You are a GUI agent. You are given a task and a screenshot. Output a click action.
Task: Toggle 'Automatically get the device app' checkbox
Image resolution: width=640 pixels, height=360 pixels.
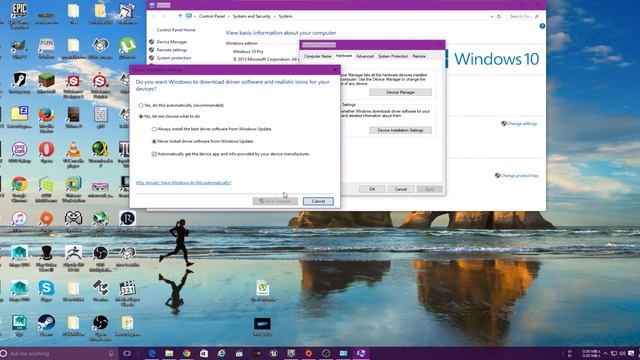click(154, 154)
